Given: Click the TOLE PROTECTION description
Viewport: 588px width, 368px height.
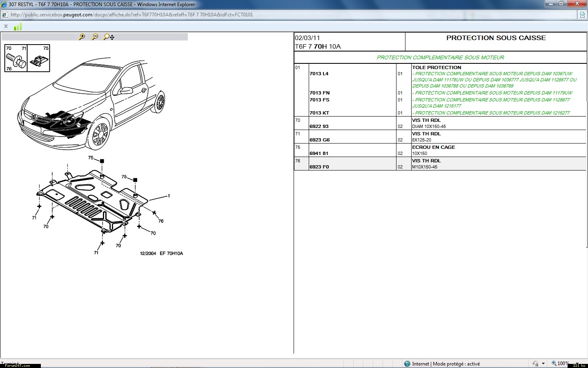Looking at the screenshot, I should point(437,67).
